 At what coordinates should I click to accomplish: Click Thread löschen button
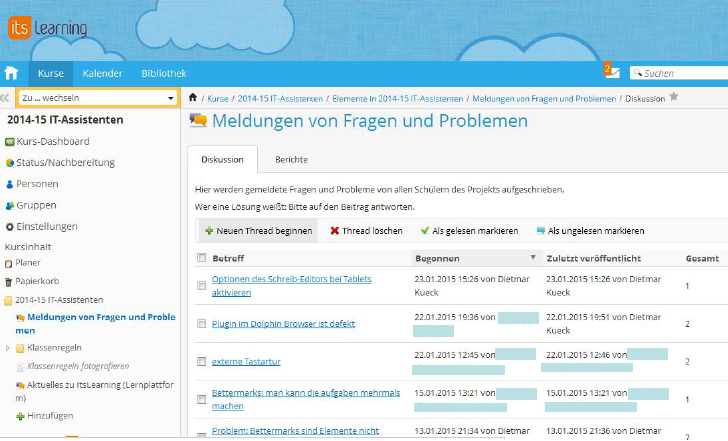click(366, 231)
